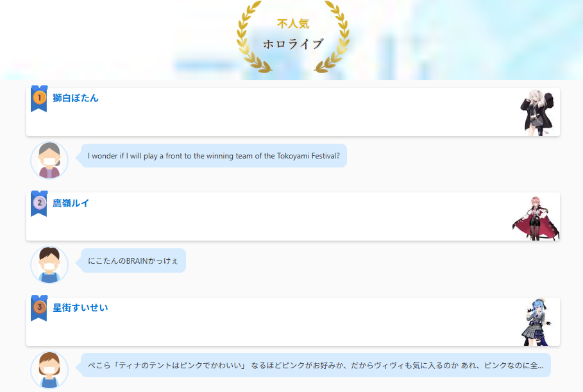Image resolution: width=583 pixels, height=392 pixels.
Task: Open the 鷹嶺ルイ ranking link
Action: coord(71,203)
